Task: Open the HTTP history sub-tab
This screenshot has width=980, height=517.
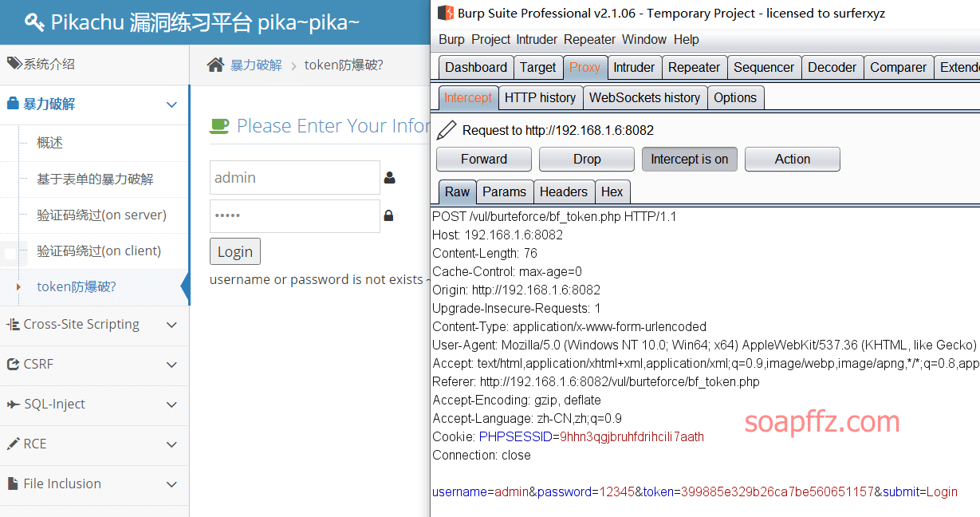Action: click(x=540, y=97)
